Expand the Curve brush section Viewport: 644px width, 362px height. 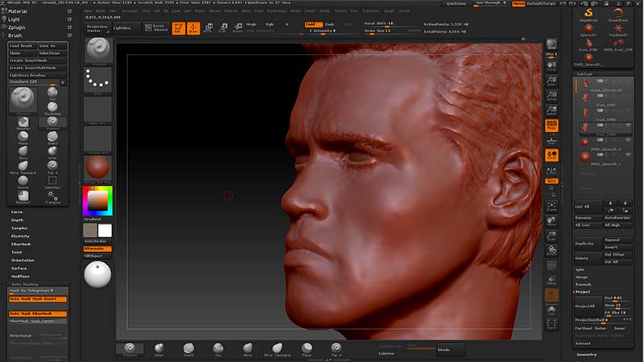[17, 212]
